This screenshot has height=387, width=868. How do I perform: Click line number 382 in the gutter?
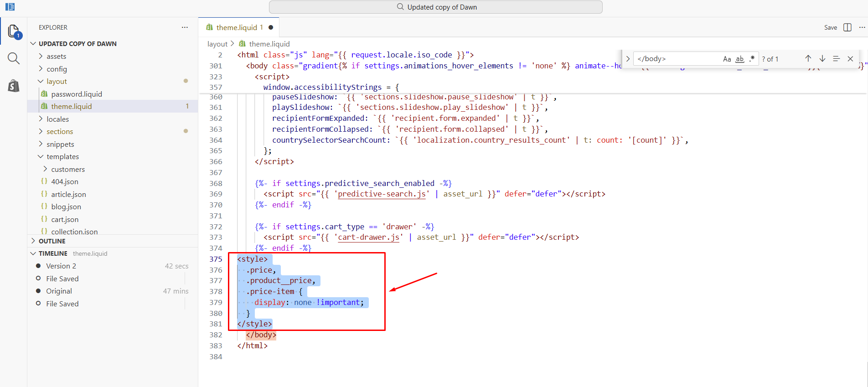pyautogui.click(x=216, y=335)
